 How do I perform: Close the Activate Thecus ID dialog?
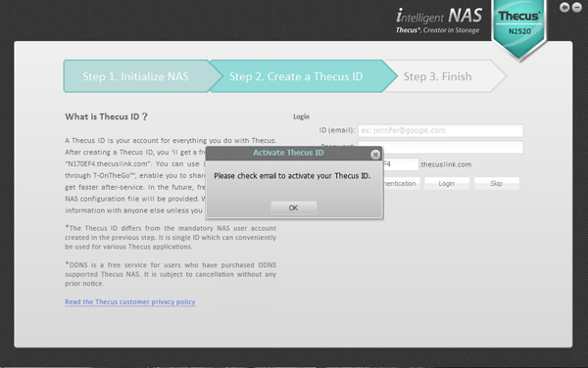375,155
